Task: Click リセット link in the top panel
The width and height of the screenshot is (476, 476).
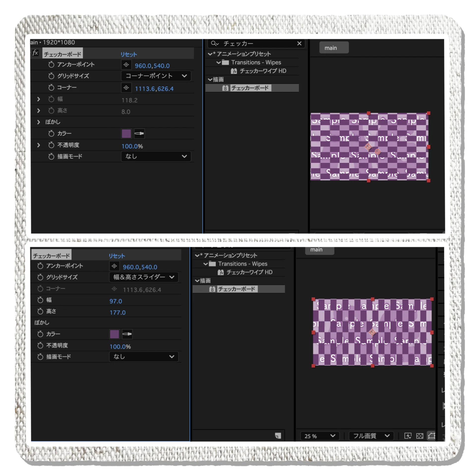Action: coord(128,54)
